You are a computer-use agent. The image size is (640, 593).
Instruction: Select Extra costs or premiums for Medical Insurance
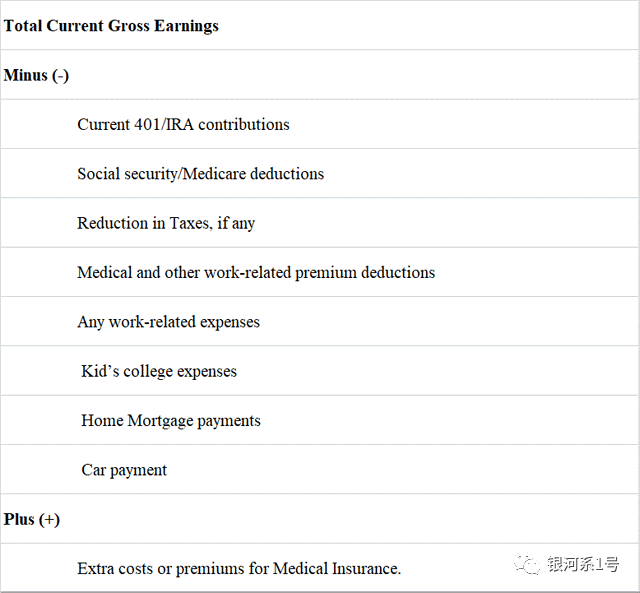point(239,569)
